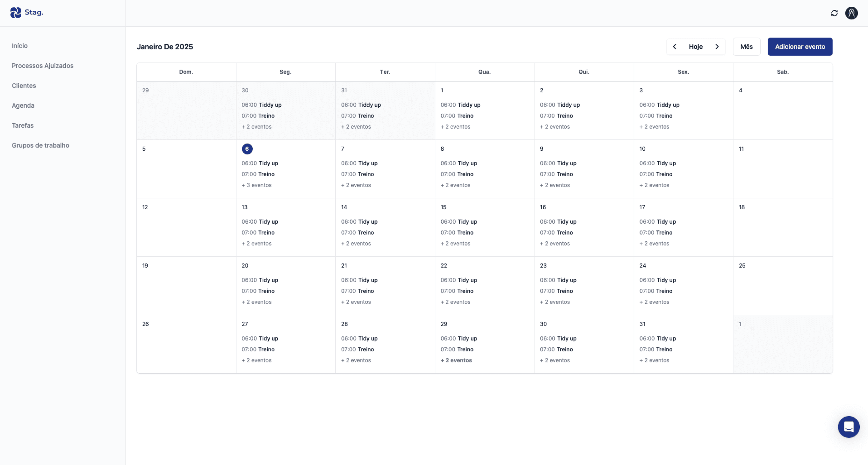Open Início in the sidebar
The height and width of the screenshot is (465, 868).
pos(19,46)
